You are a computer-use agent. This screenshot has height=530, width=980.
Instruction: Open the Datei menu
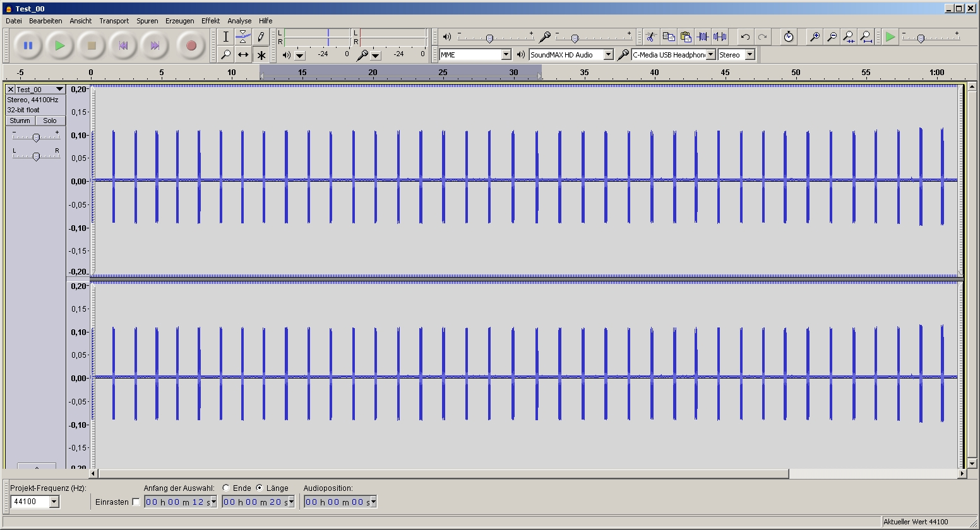pyautogui.click(x=14, y=21)
